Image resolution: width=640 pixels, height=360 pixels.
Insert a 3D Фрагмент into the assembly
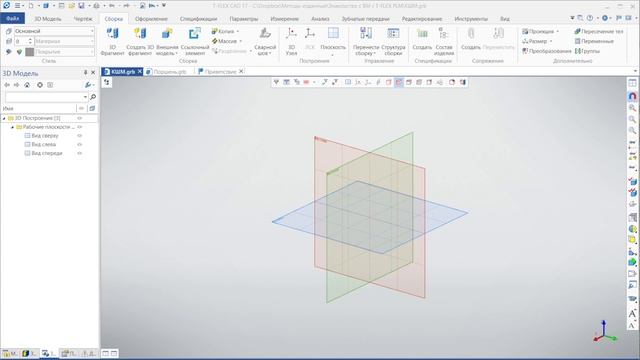112,41
